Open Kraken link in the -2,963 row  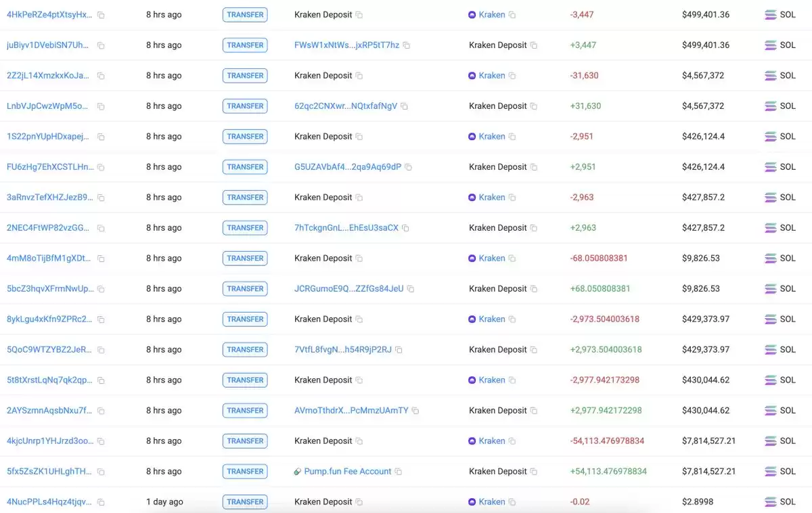(492, 198)
